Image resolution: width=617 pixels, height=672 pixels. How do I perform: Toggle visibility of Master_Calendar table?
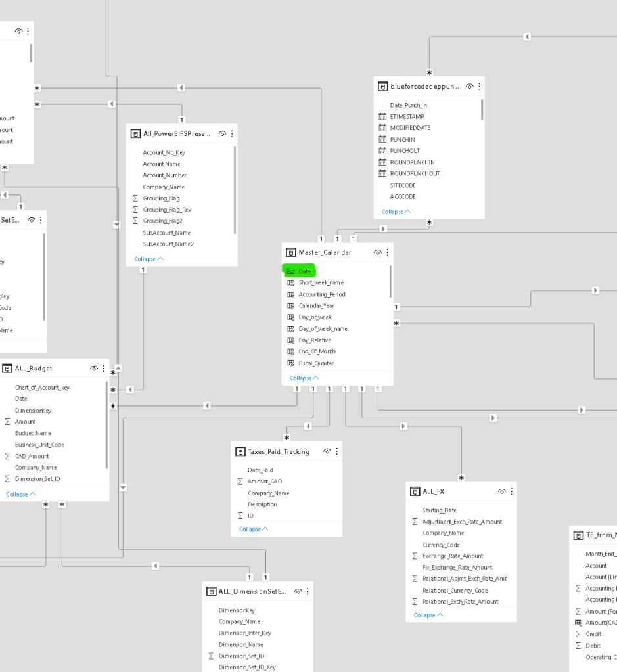tap(378, 252)
